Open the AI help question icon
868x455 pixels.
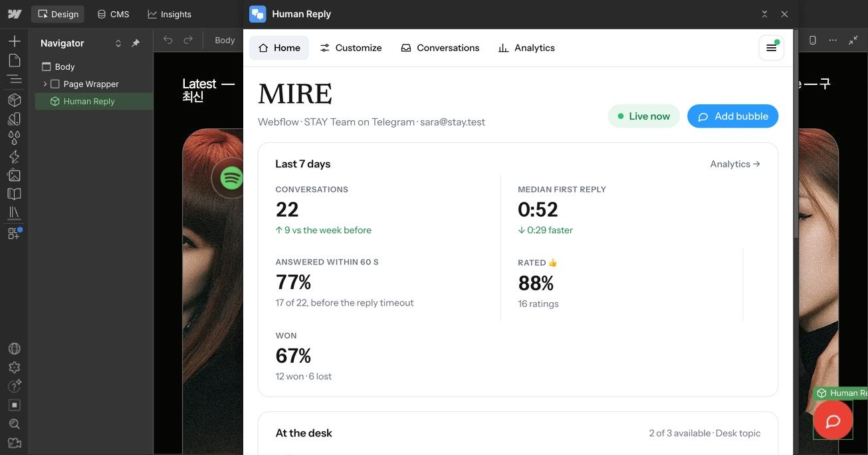click(x=14, y=386)
